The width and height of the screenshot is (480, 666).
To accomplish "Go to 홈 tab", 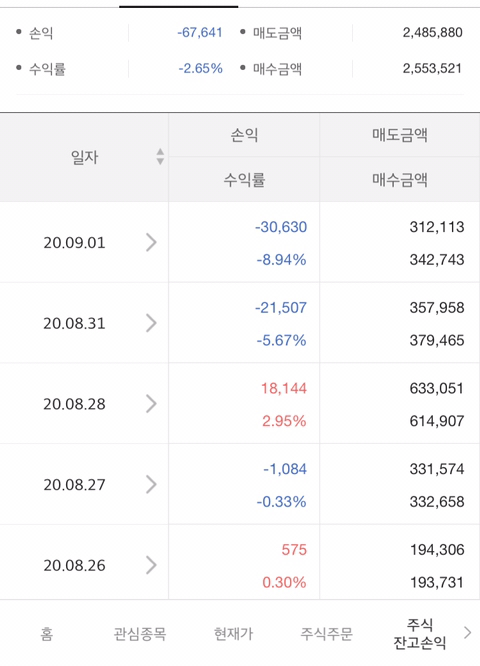I will click(x=47, y=634).
